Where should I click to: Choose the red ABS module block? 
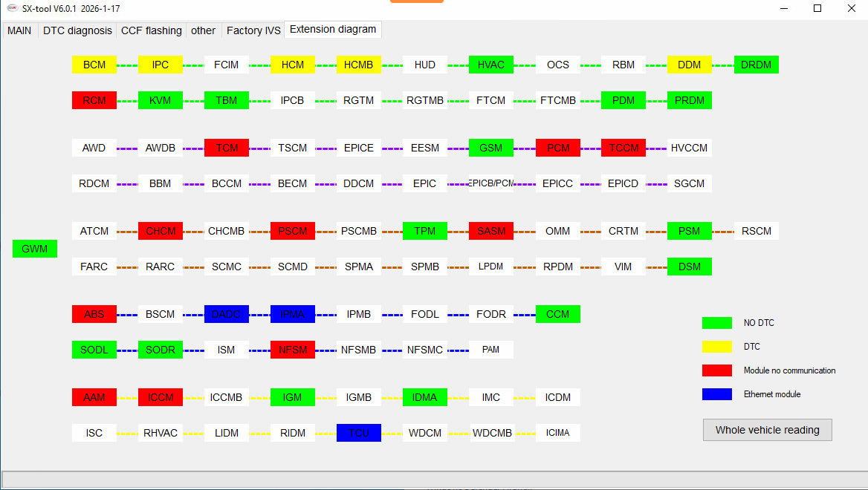coord(94,314)
